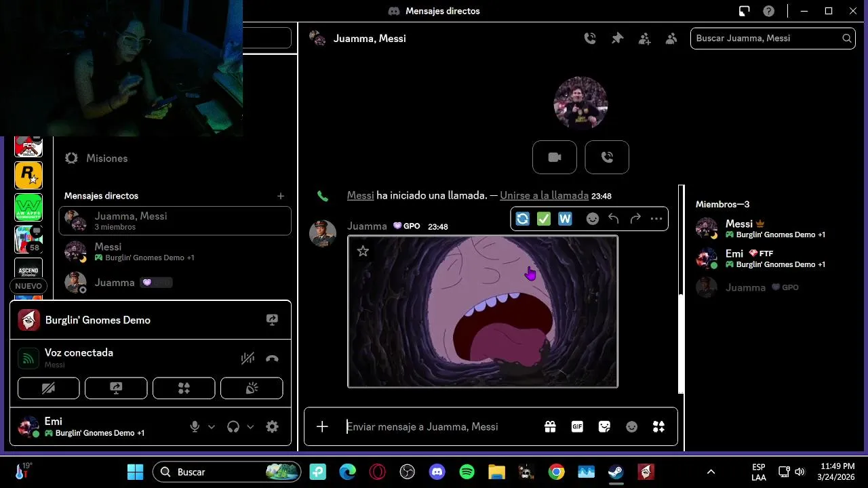
Task: Disconnect from the voice call
Action: [x=272, y=359]
